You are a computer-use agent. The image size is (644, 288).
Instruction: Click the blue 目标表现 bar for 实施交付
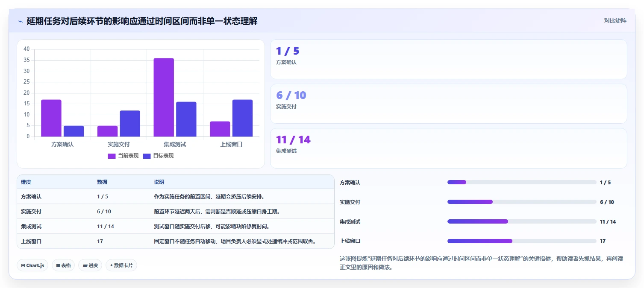[130, 124]
